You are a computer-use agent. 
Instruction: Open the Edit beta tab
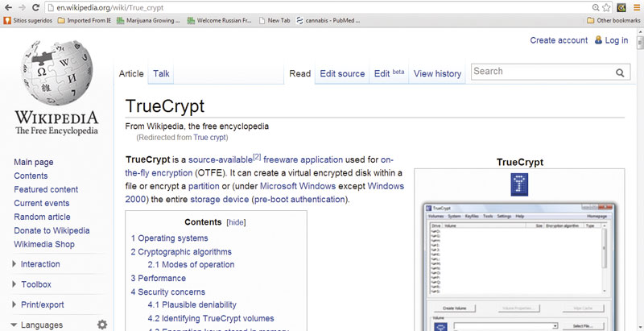[389, 73]
